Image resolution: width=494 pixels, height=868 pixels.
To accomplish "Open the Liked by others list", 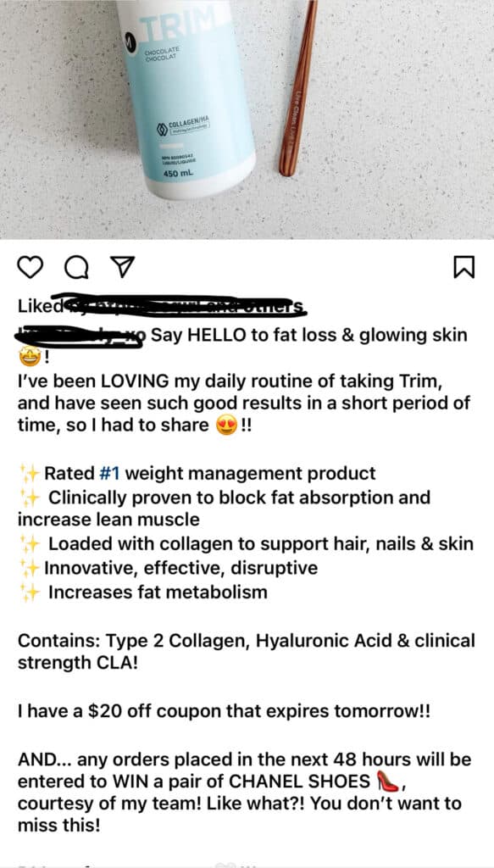I will pos(162,305).
